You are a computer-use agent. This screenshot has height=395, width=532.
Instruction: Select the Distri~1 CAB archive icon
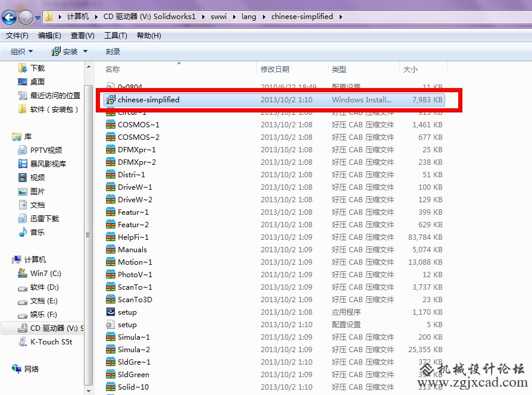111,175
